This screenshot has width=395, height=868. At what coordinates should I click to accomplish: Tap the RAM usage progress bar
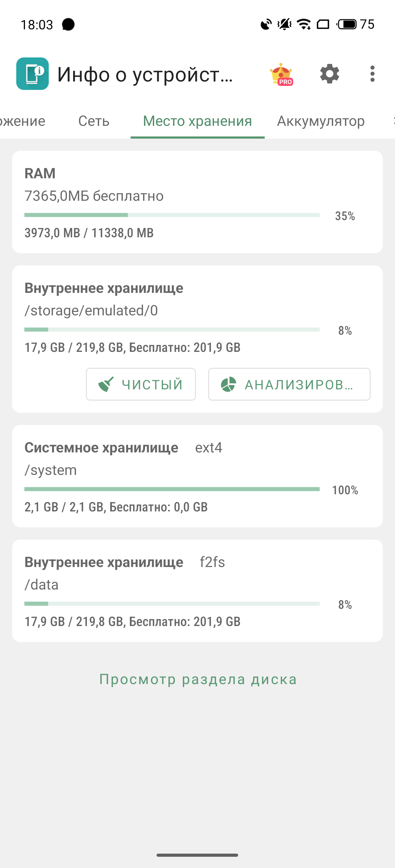172,215
